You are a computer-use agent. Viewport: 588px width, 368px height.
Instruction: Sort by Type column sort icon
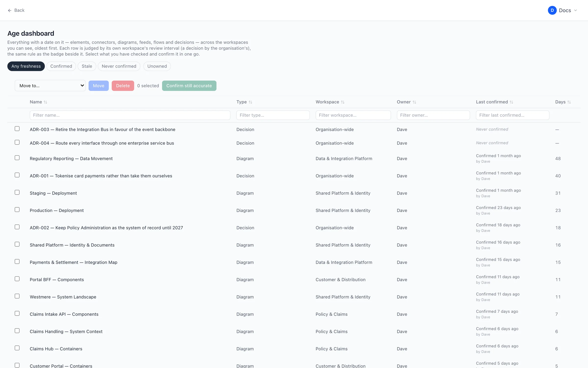click(x=250, y=102)
